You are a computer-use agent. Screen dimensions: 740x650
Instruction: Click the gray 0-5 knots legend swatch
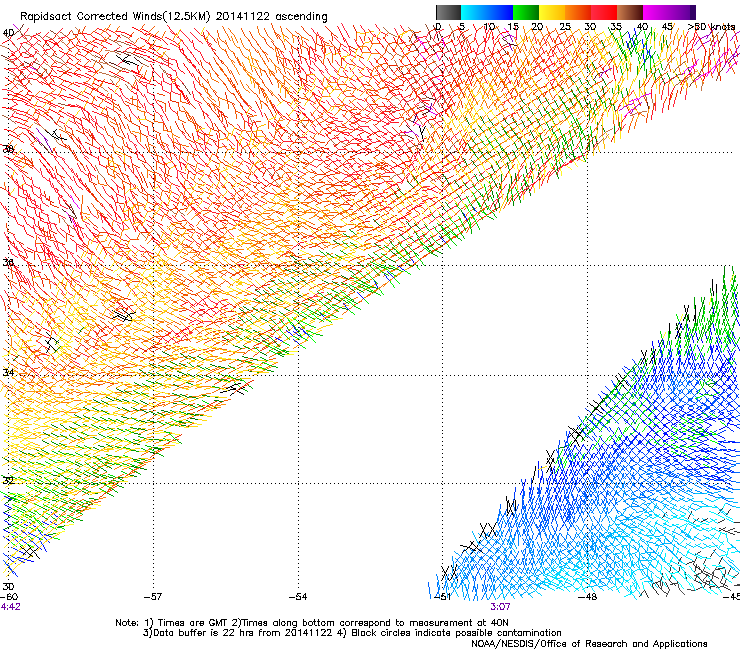pyautogui.click(x=448, y=12)
